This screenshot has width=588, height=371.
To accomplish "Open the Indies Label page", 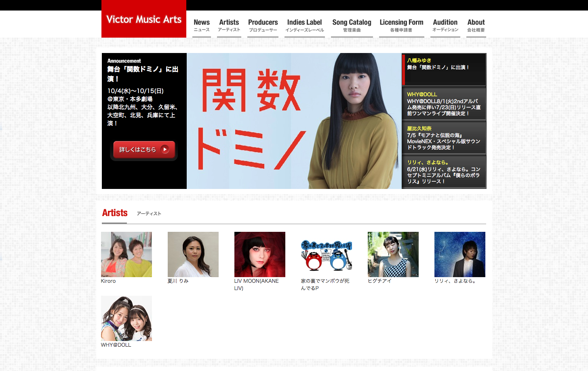I will coord(305,25).
